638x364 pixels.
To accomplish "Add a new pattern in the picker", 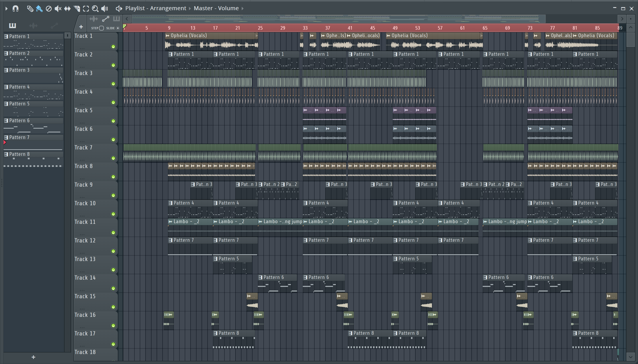I will coord(33,357).
